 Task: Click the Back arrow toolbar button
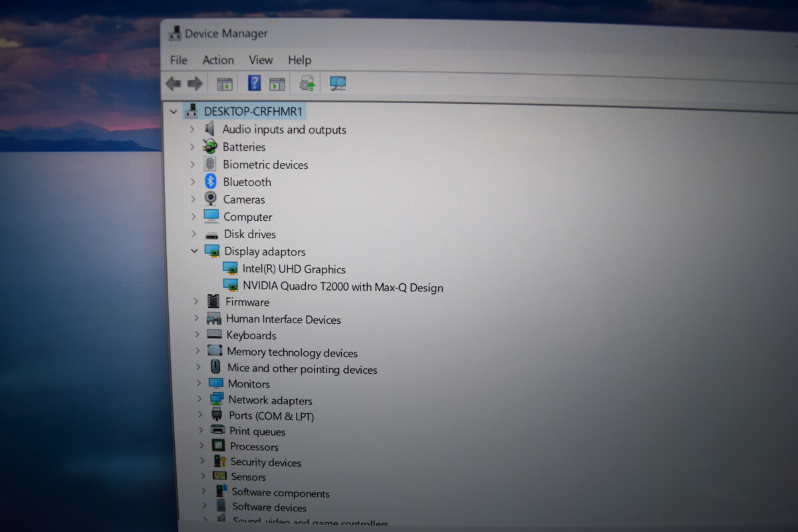[x=174, y=84]
